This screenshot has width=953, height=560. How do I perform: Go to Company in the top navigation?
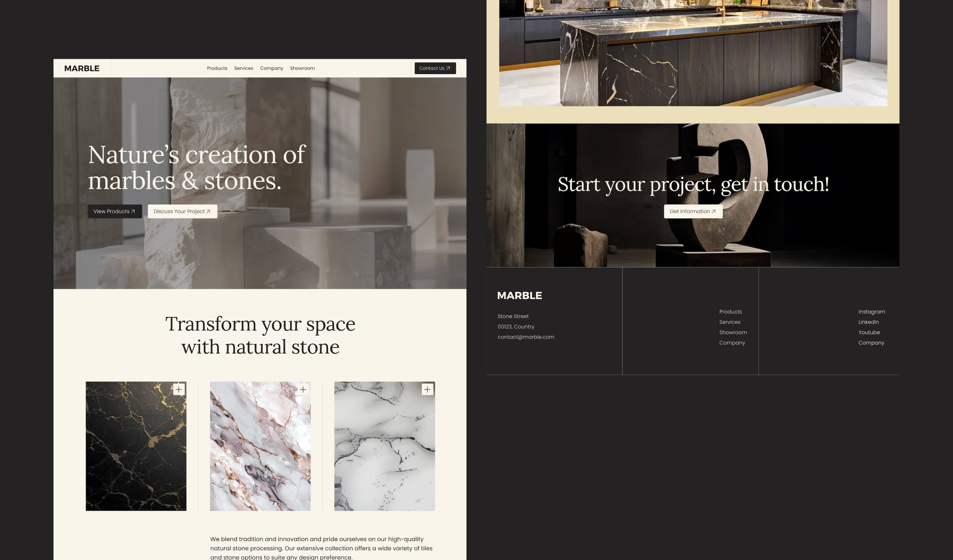tap(271, 68)
